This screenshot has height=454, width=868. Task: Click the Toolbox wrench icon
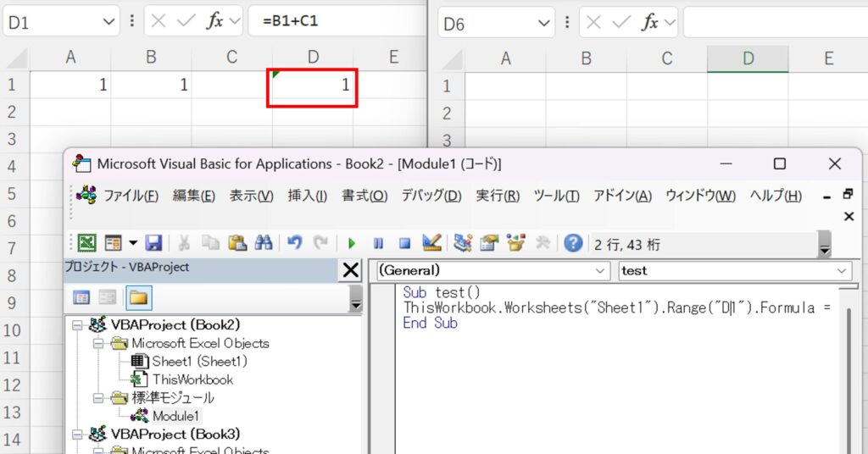542,243
